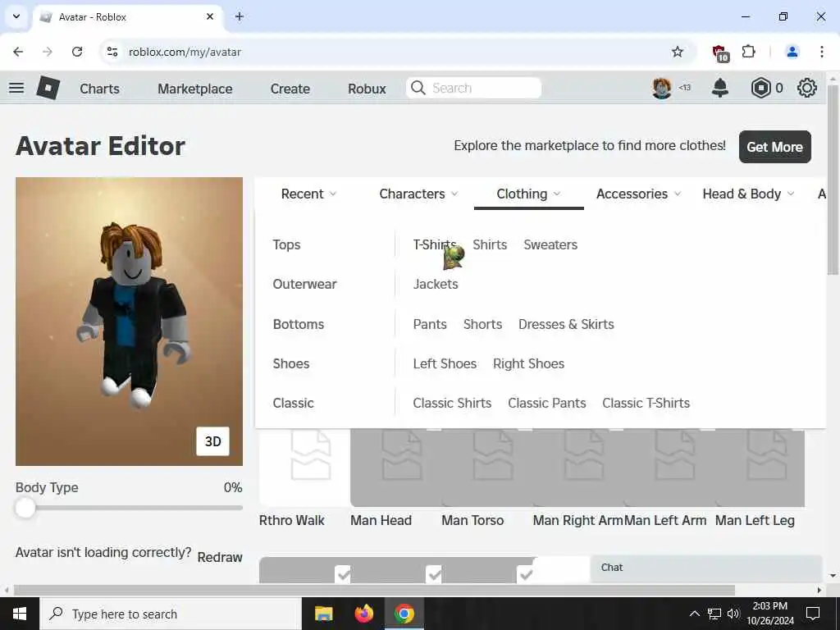Click the clock in system tray

tap(769, 614)
